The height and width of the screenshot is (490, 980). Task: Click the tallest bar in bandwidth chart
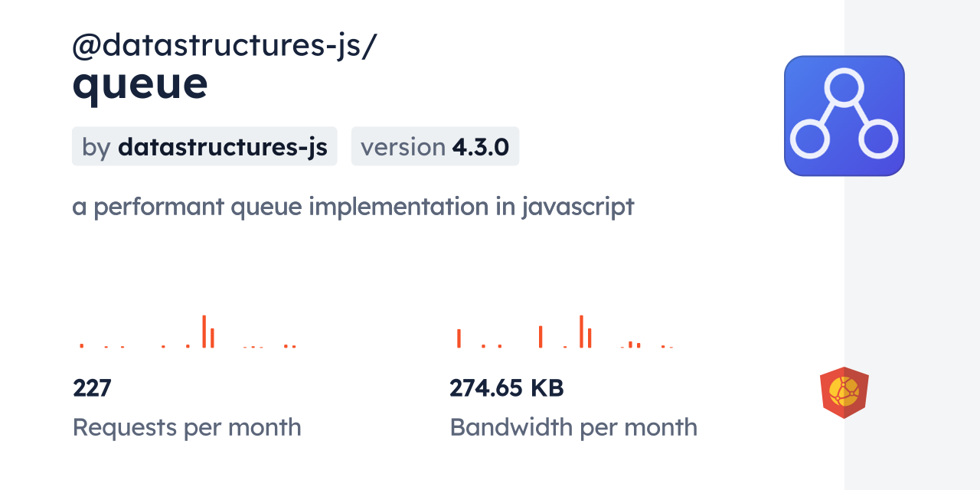581,332
